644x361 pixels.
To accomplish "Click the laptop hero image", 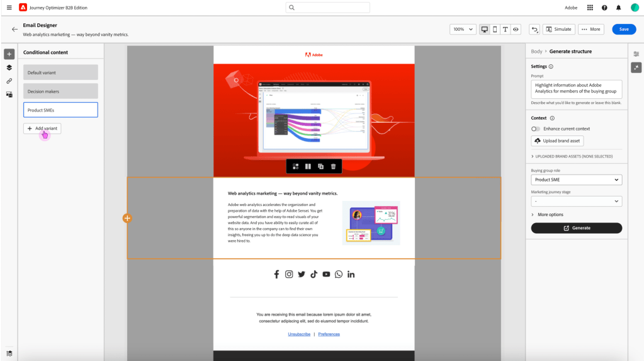I will [314, 120].
